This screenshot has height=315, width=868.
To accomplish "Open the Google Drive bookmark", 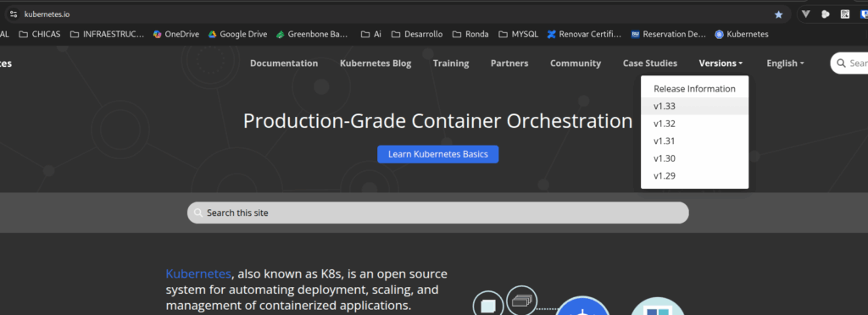I will pyautogui.click(x=237, y=34).
